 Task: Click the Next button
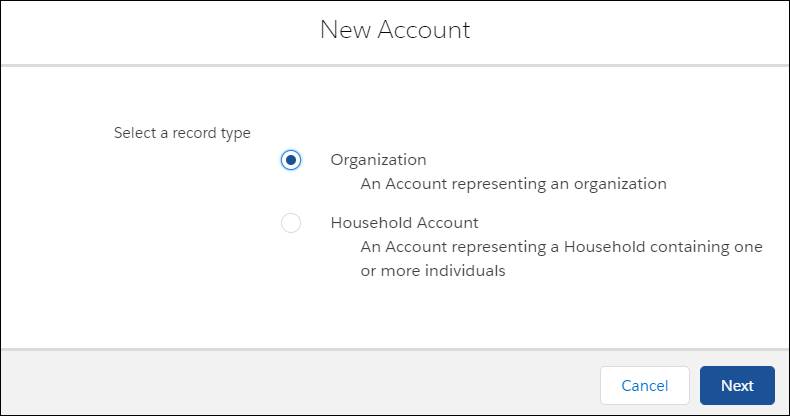[737, 385]
